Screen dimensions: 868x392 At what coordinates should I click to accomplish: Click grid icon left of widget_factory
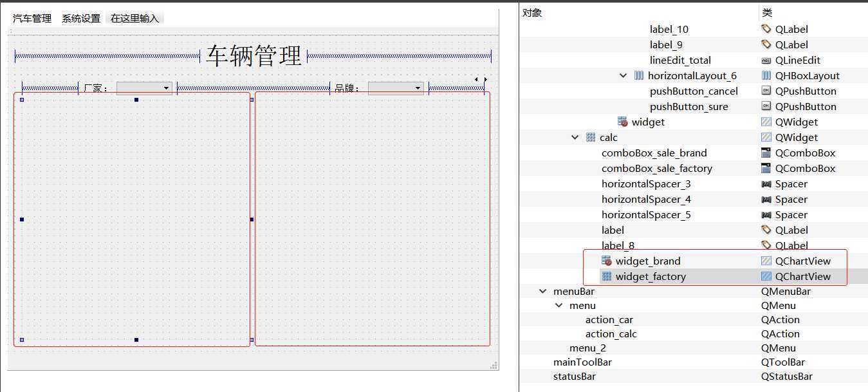[606, 276]
